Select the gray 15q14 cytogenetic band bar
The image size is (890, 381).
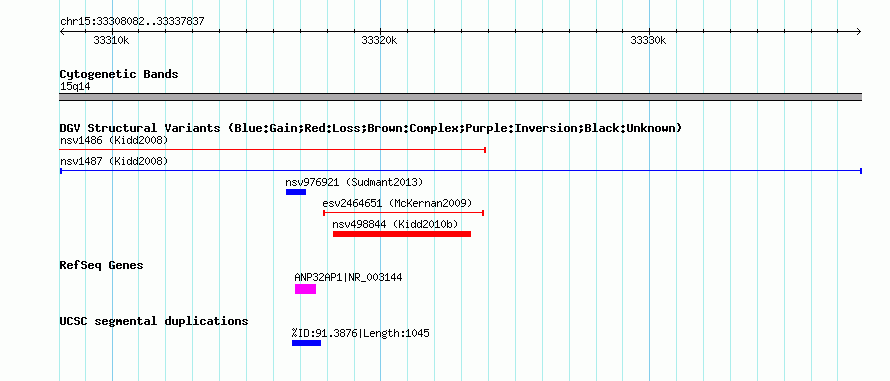[461, 97]
